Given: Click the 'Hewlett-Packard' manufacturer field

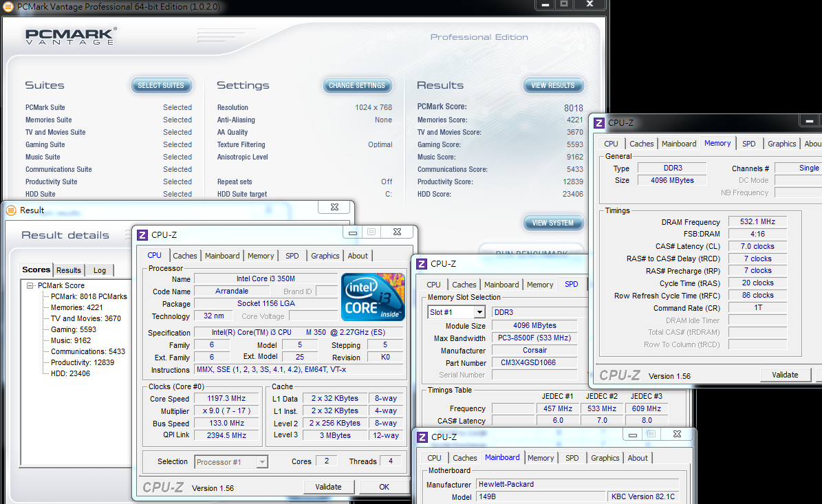Looking at the screenshot, I should pyautogui.click(x=577, y=484).
